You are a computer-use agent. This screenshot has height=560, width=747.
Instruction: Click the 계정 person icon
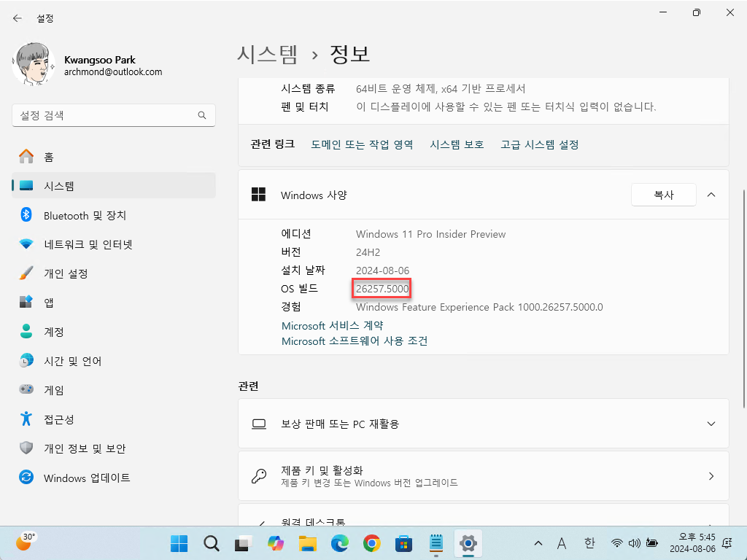(x=26, y=332)
